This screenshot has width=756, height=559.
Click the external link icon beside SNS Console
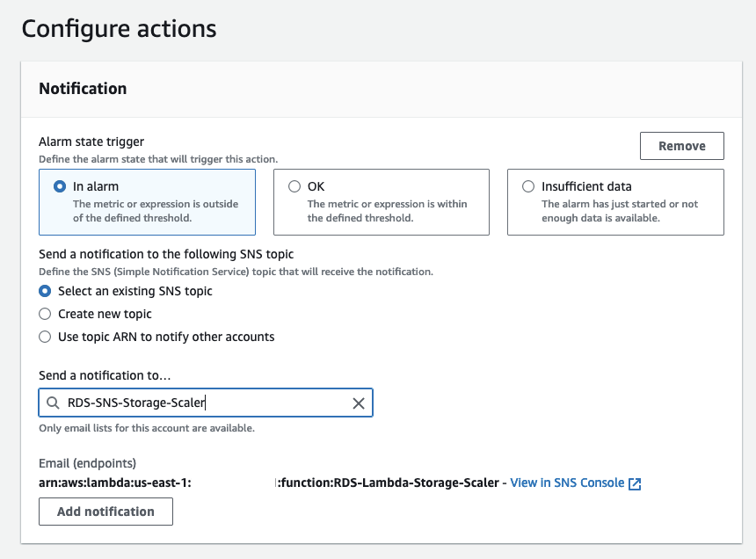coord(635,483)
